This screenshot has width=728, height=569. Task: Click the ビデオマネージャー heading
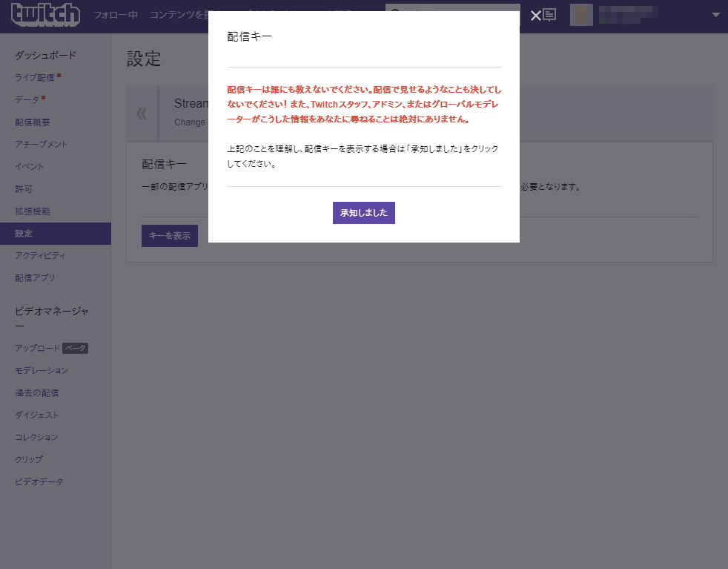(52, 318)
